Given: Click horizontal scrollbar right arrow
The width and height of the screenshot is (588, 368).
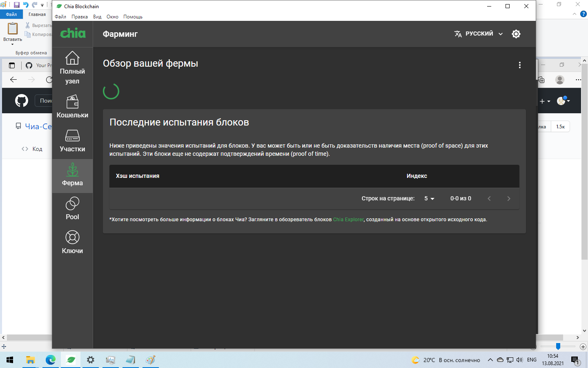Looking at the screenshot, I should pyautogui.click(x=577, y=338).
